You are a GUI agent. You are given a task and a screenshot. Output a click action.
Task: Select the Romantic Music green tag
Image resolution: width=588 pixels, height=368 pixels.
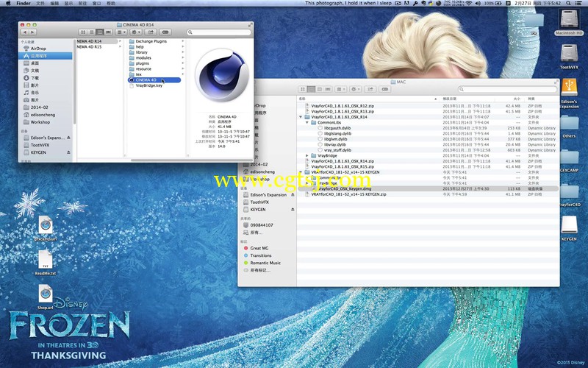coord(267,263)
